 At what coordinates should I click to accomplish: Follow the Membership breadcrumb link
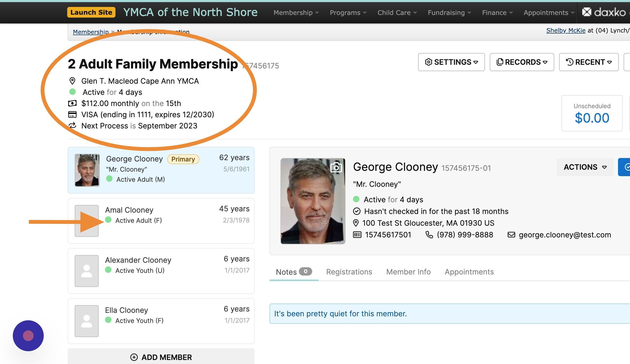[x=91, y=32]
